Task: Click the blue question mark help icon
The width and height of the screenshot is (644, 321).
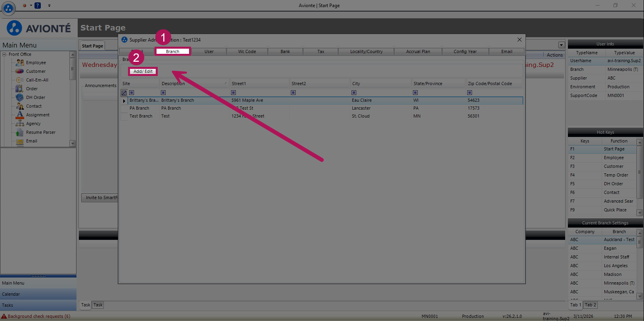Action: (38, 6)
